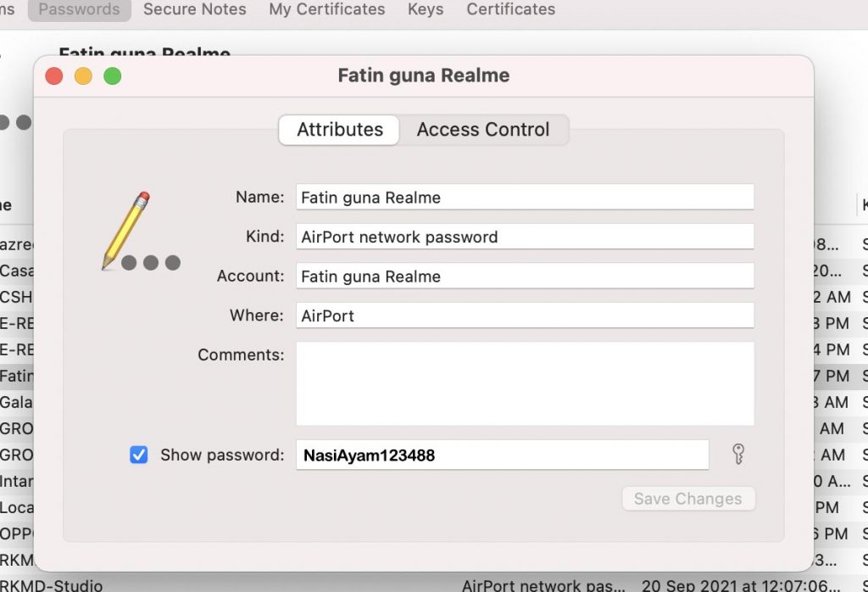Click the pencil password icon

(x=142, y=232)
